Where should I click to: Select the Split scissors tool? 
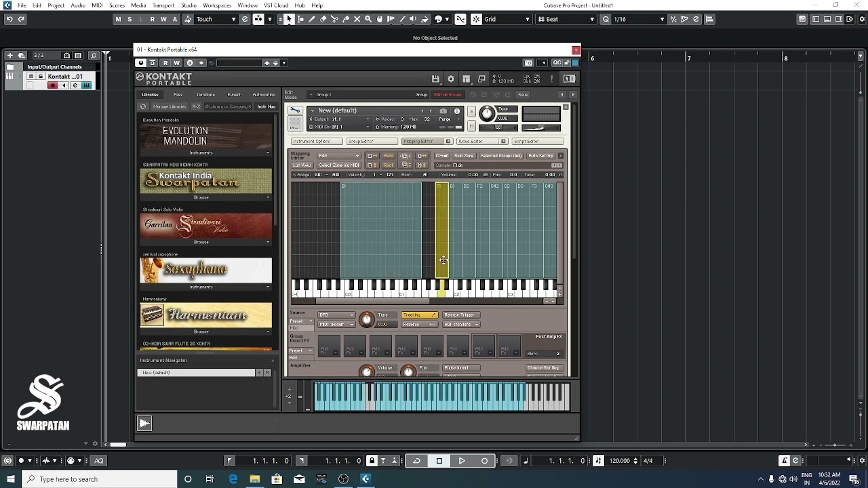point(334,19)
